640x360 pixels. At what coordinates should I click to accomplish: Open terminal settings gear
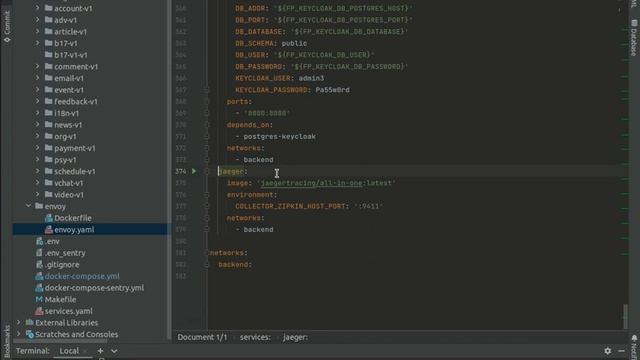607,351
